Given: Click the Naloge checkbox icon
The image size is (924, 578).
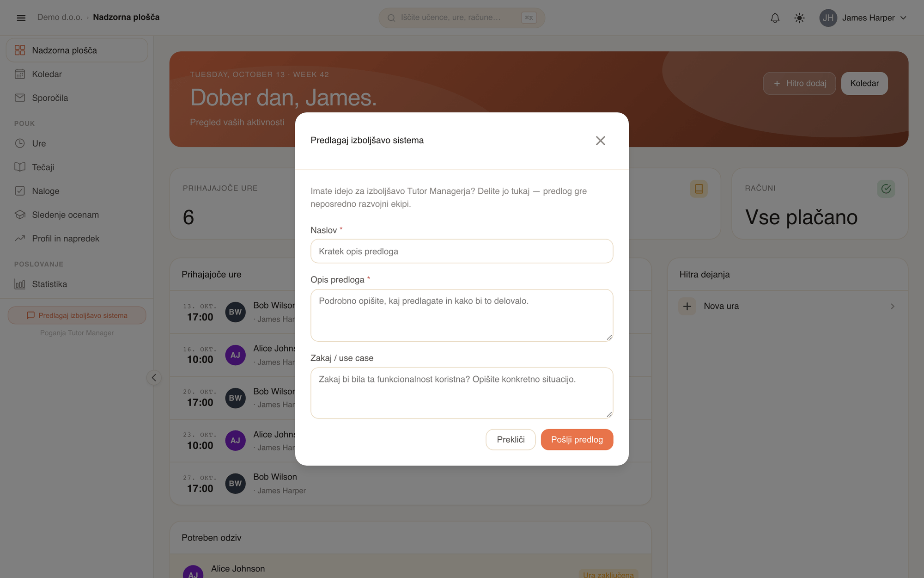Looking at the screenshot, I should 20,191.
